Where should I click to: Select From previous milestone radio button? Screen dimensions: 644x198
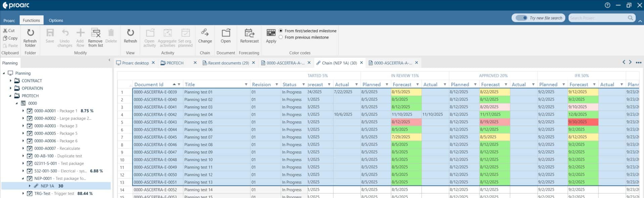pyautogui.click(x=281, y=37)
